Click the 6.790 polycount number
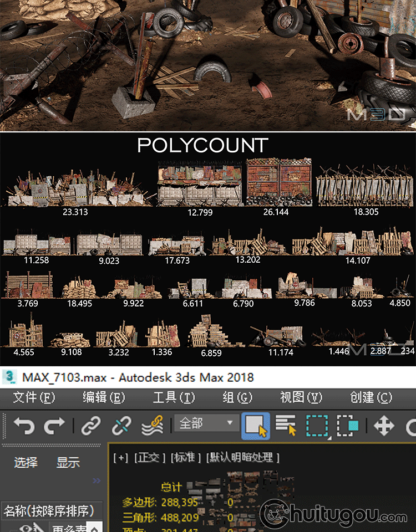The height and width of the screenshot is (532, 416). coord(243,303)
